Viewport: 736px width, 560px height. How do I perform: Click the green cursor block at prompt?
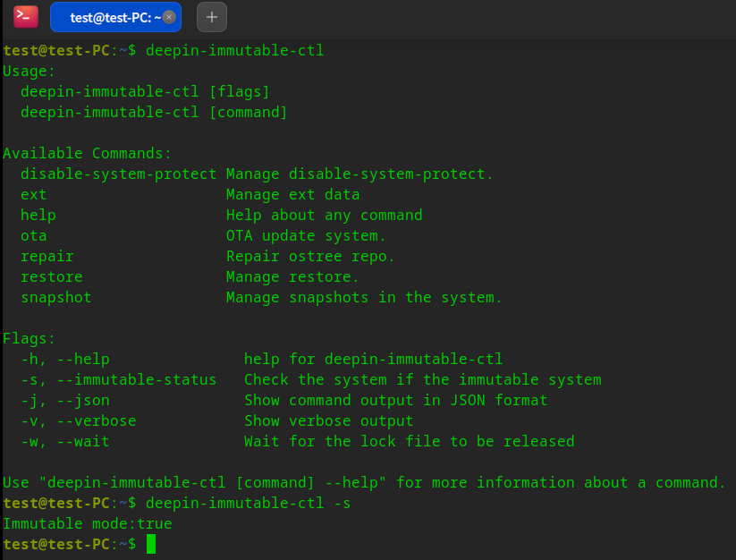151,544
